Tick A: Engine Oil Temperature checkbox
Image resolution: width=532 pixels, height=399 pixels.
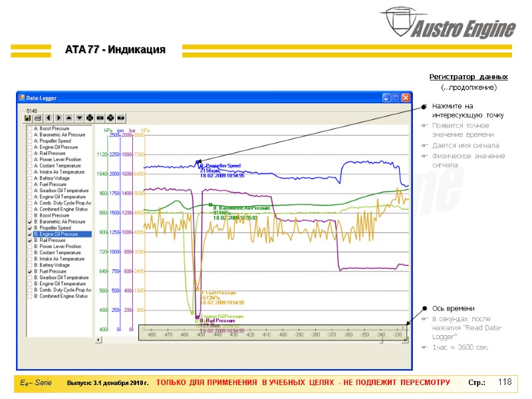tap(30, 197)
